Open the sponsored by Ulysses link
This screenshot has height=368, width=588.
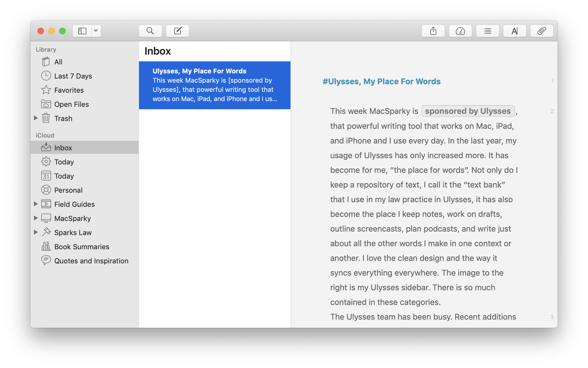[468, 111]
